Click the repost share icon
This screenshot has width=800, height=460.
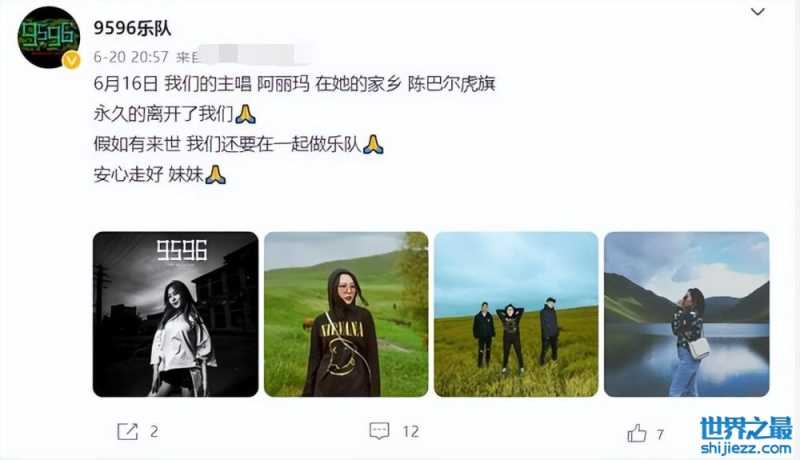pos(127,431)
